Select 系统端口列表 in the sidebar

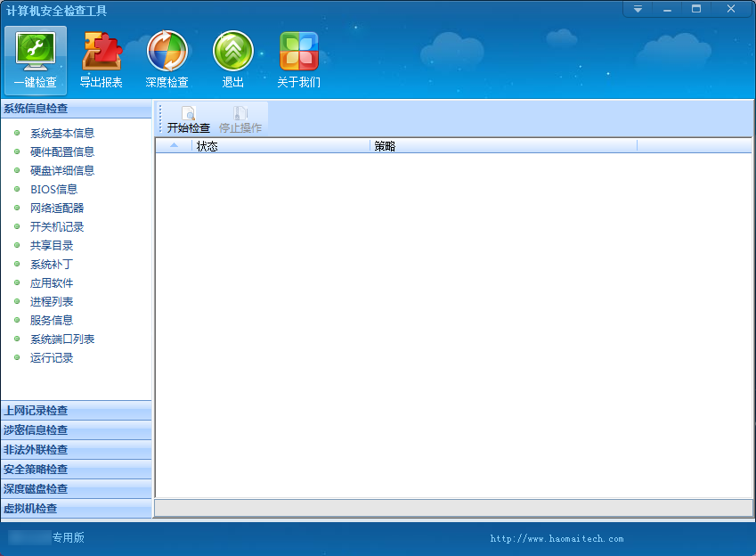[x=62, y=339]
